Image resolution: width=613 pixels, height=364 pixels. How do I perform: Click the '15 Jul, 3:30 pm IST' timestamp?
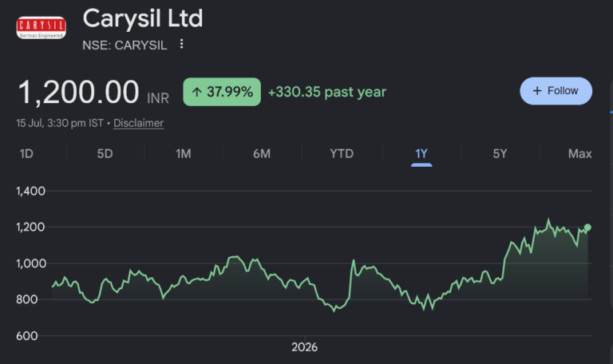tap(60, 123)
